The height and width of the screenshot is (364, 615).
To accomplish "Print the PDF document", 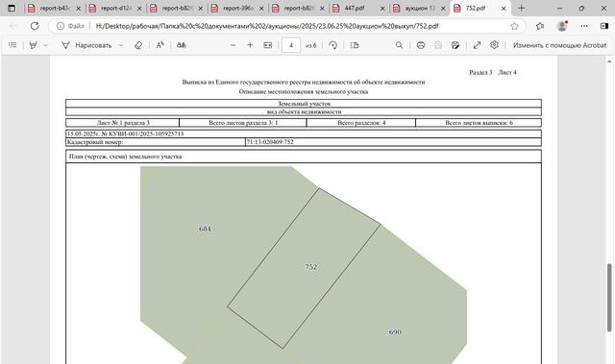I will pos(421,45).
